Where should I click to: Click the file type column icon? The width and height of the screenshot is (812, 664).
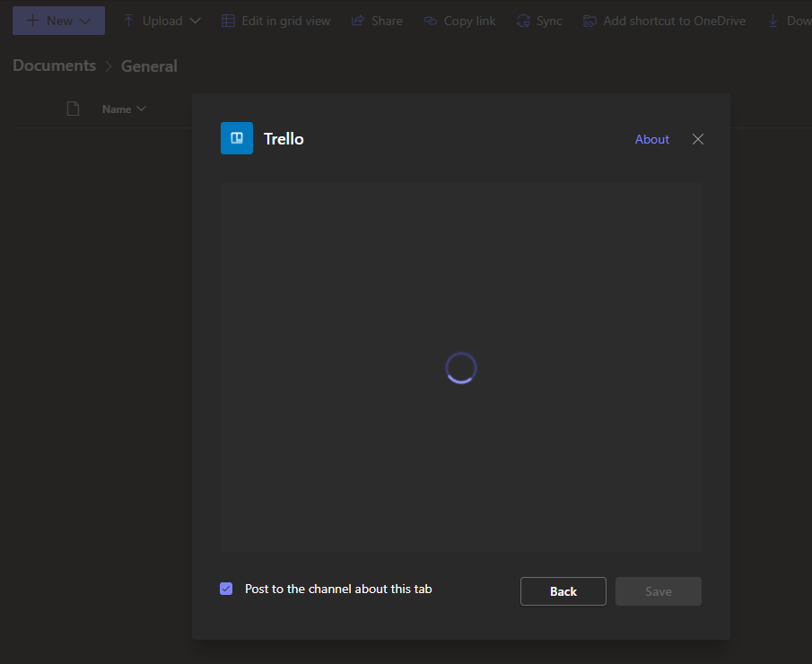pos(73,109)
